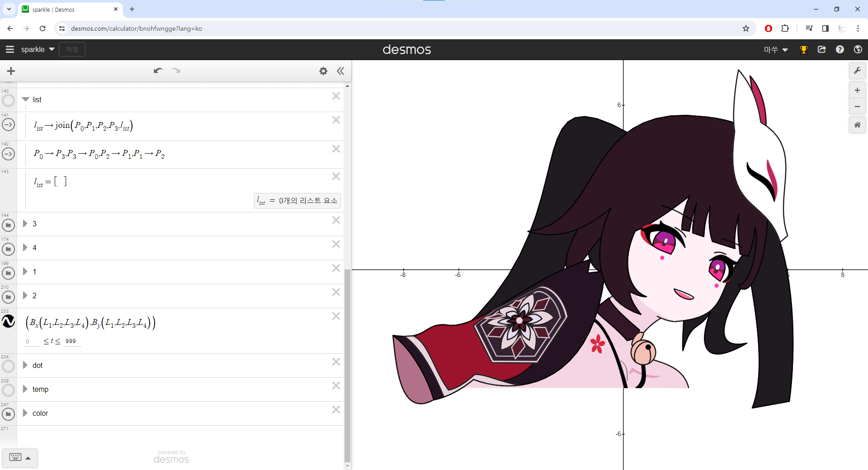The width and height of the screenshot is (868, 470).
Task: Delete the color folder
Action: [x=336, y=409]
